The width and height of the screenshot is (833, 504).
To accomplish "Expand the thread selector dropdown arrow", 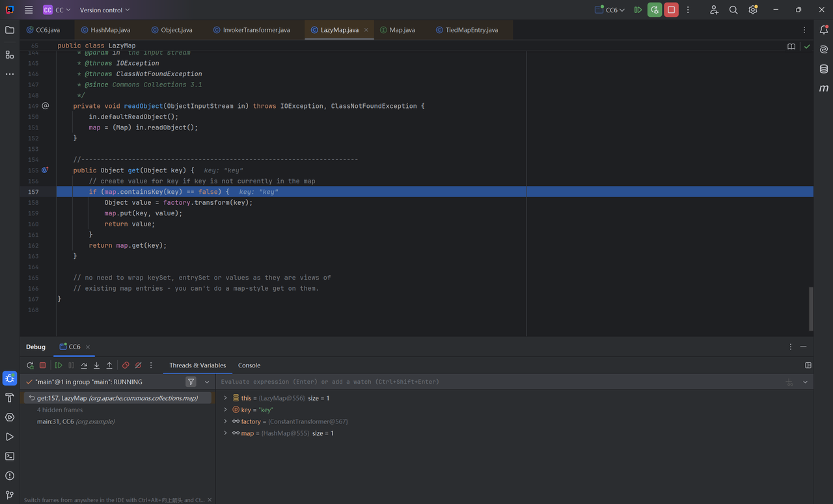I will pyautogui.click(x=207, y=382).
